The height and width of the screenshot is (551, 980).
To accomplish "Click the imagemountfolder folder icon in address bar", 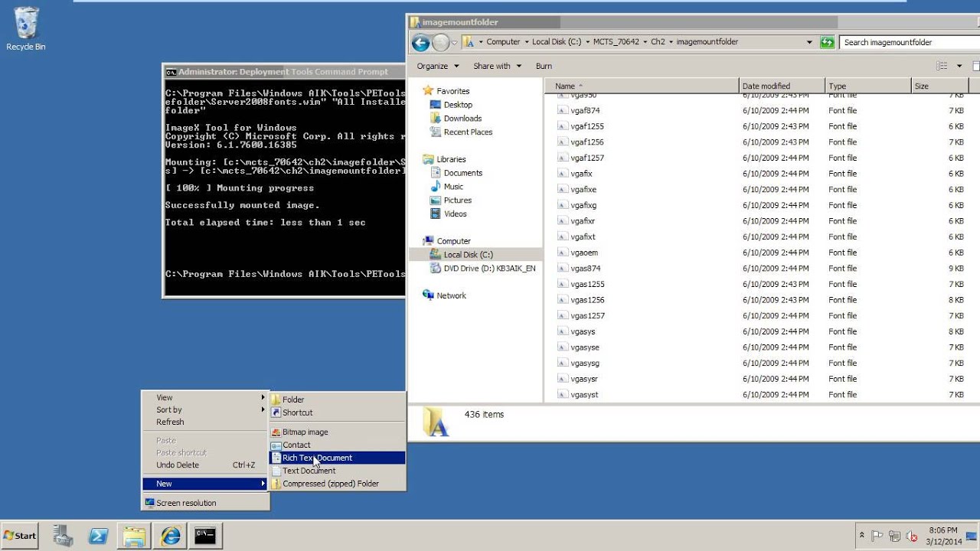I will 468,42.
